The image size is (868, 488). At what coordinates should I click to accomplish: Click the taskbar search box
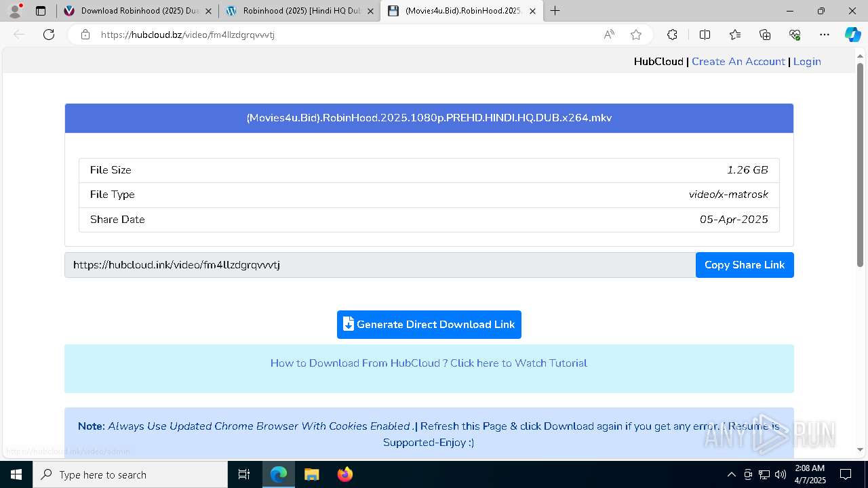click(x=130, y=474)
